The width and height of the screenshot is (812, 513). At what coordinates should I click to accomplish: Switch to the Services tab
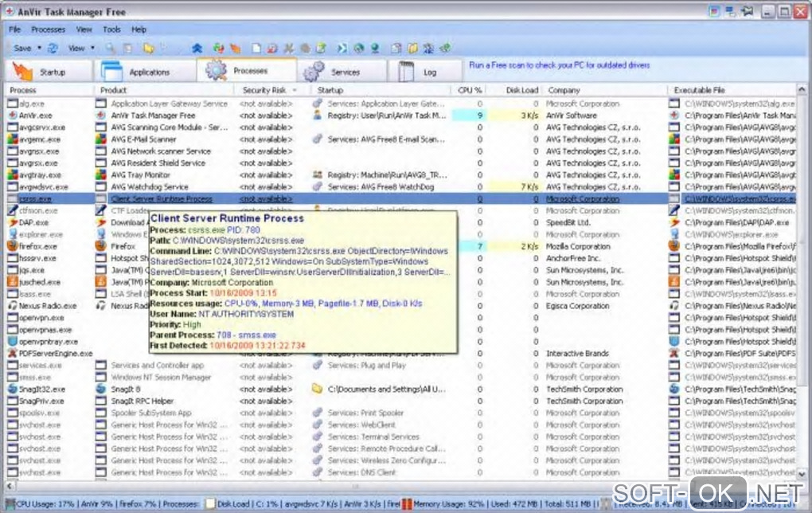[342, 72]
